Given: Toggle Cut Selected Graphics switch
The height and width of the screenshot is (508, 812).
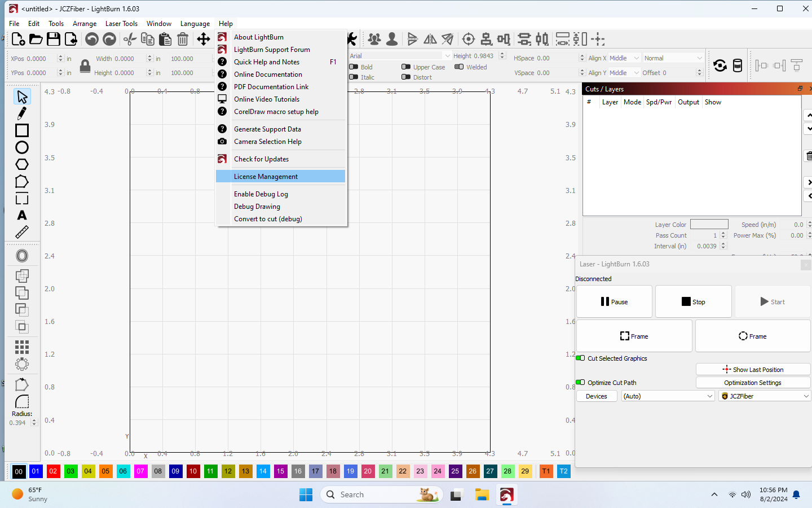Looking at the screenshot, I should (580, 358).
